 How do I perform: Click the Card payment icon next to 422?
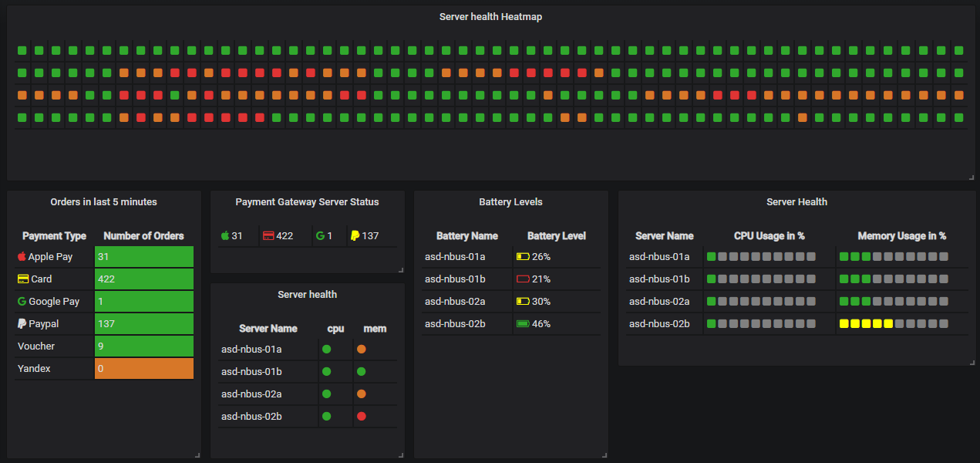tap(22, 279)
